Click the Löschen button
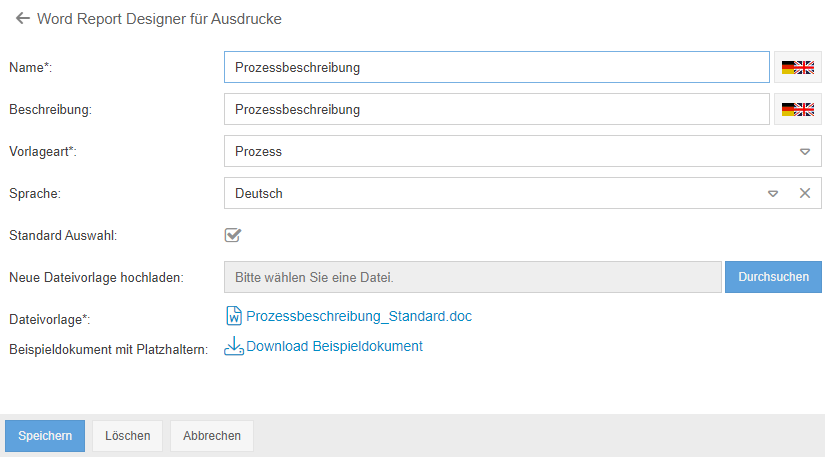Image resolution: width=825 pixels, height=457 pixels. (128, 436)
